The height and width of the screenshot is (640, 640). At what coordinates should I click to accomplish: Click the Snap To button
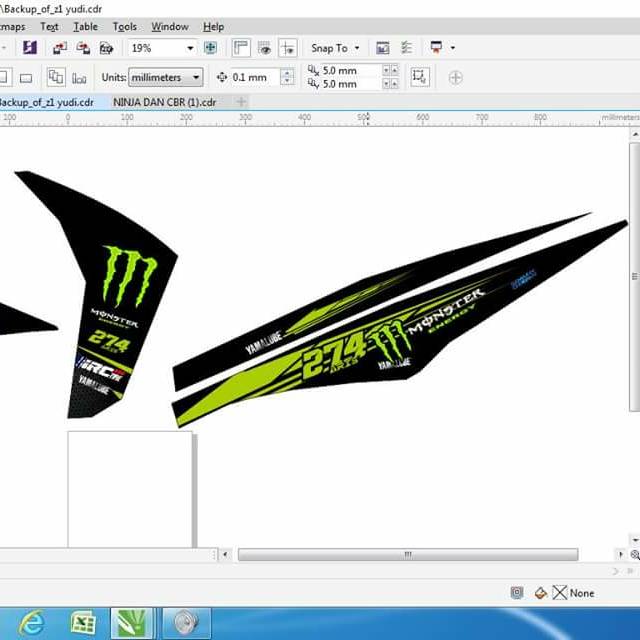[329, 48]
